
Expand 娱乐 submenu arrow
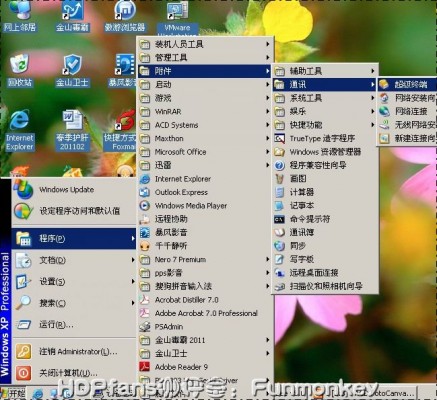click(372, 111)
